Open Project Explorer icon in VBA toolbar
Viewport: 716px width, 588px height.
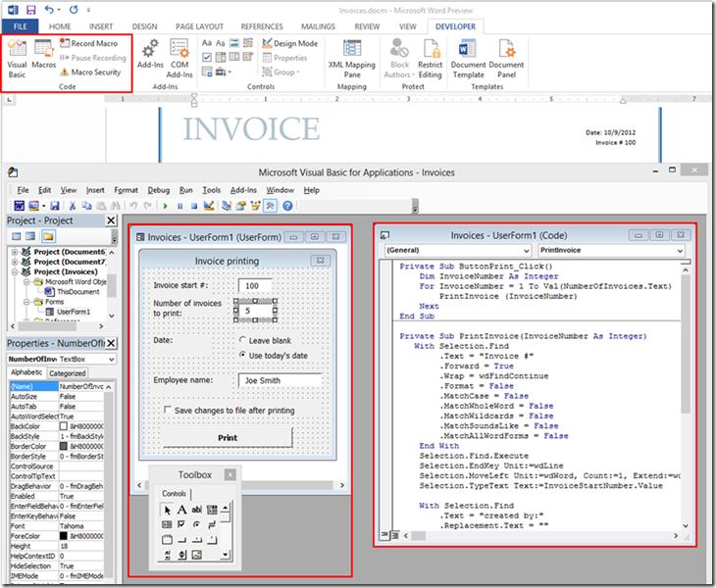[x=226, y=206]
